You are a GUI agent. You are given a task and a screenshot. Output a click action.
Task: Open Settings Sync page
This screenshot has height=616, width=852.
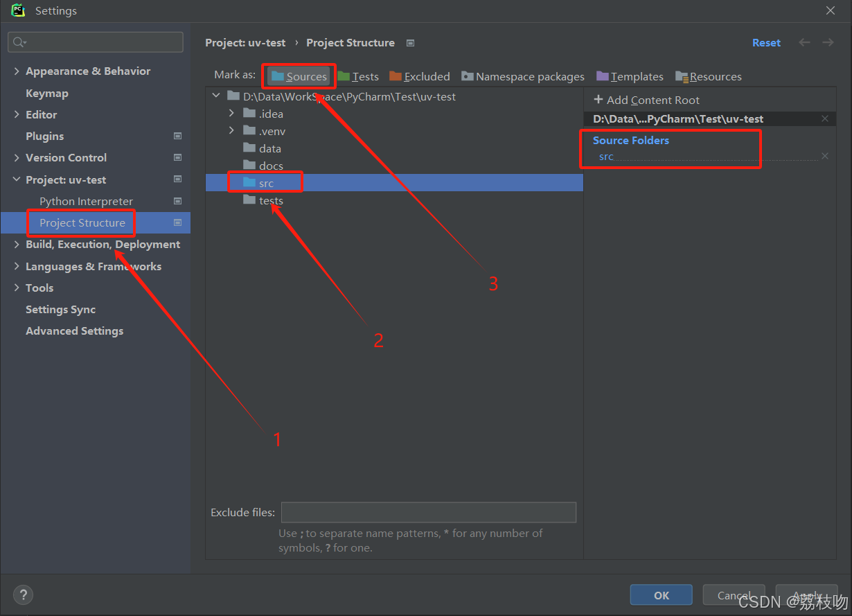(60, 309)
